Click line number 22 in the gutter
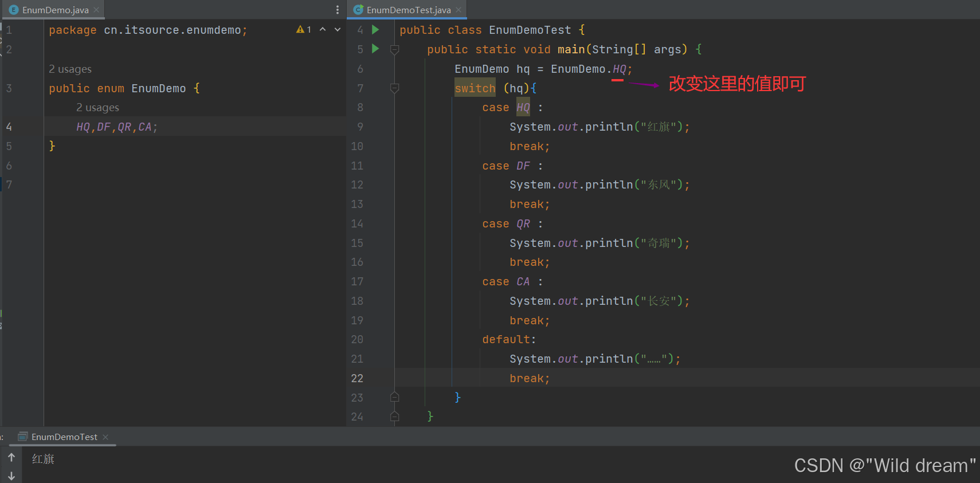This screenshot has width=980, height=483. (x=357, y=378)
